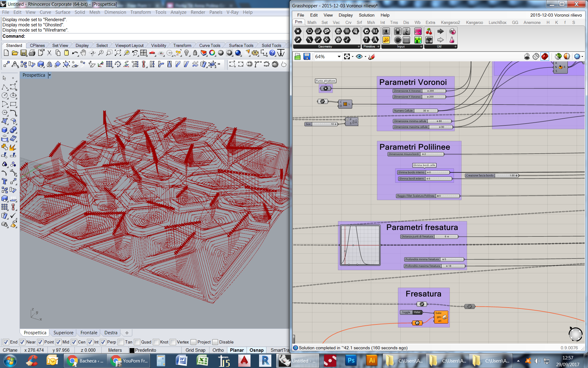The image size is (588, 368).
Task: Toggle the Cen osnap checkbox
Action: pyautogui.click(x=74, y=342)
